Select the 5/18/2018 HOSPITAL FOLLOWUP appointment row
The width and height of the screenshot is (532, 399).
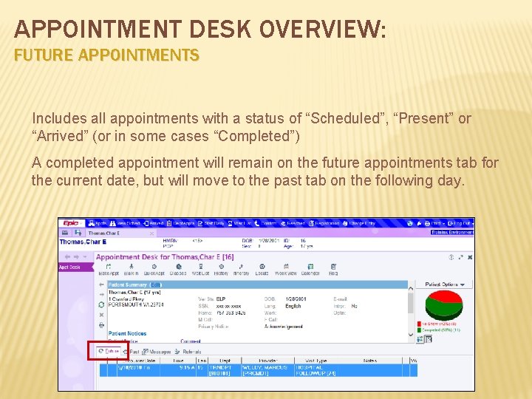pyautogui.click(x=258, y=370)
